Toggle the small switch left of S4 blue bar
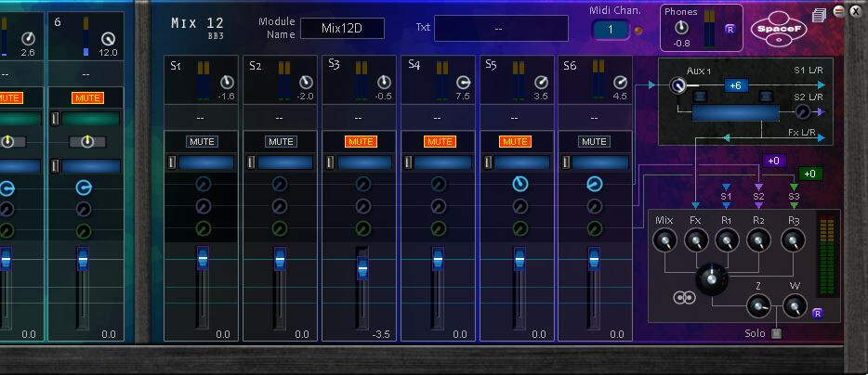Image resolution: width=868 pixels, height=375 pixels. coord(408,162)
